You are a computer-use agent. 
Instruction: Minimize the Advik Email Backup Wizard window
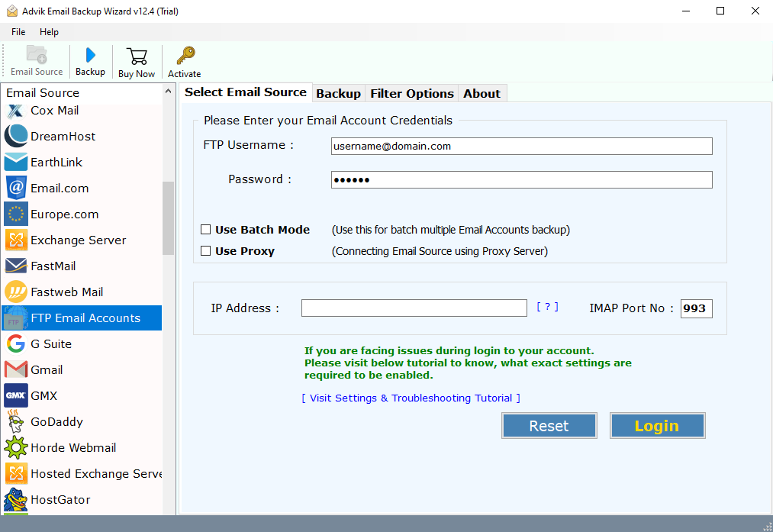685,11
